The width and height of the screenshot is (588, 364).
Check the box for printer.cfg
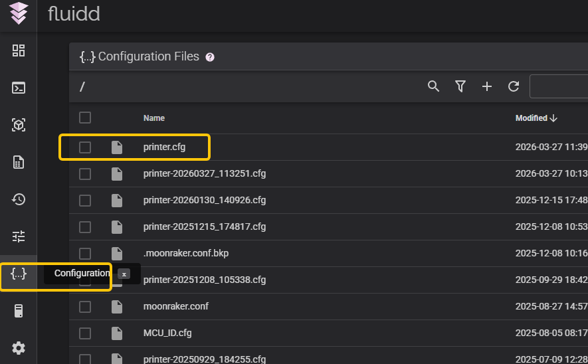click(85, 147)
